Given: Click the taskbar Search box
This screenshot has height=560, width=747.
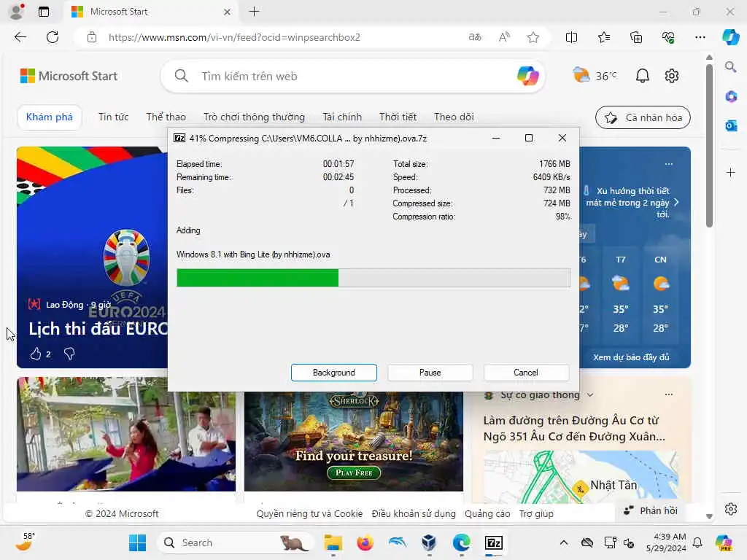Looking at the screenshot, I should [x=236, y=542].
